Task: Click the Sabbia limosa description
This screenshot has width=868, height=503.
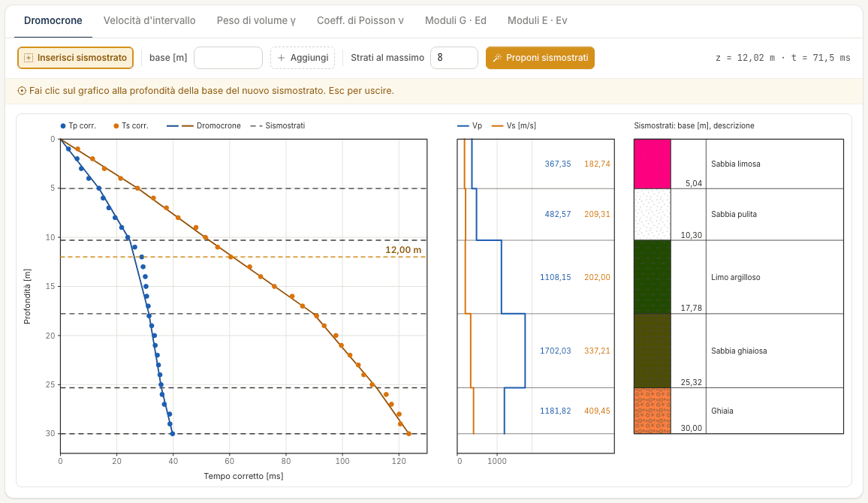Action: 735,164
